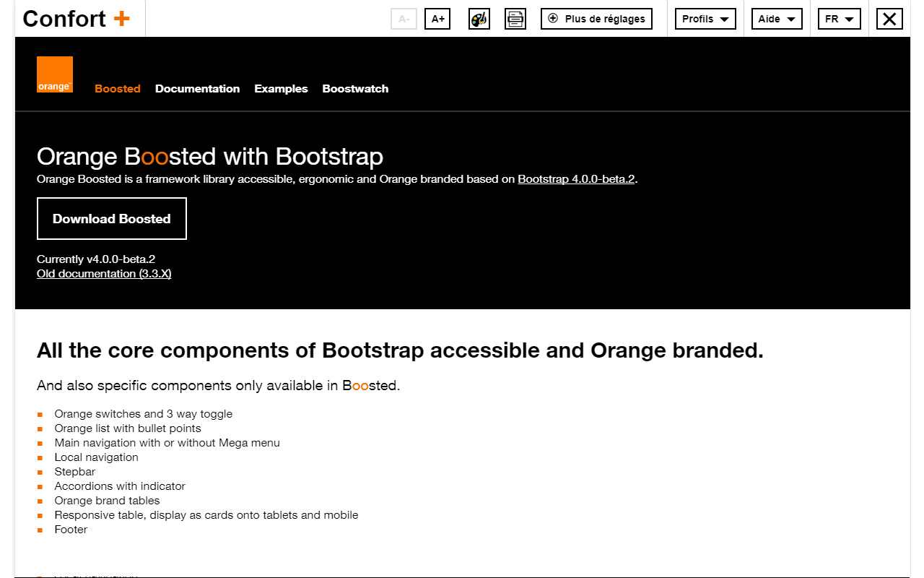924x578 pixels.
Task: Follow Bootstrap 4.0.0-beta.2 link
Action: point(576,179)
